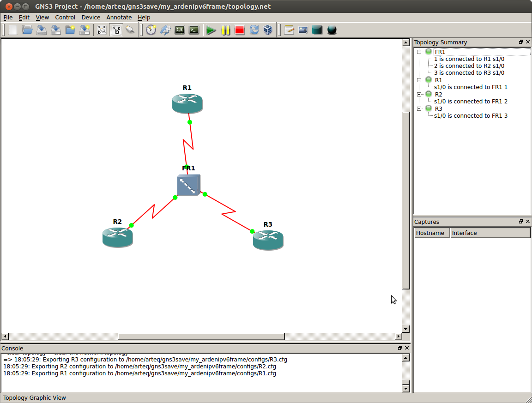Collapse the R1 tree node

(x=419, y=80)
